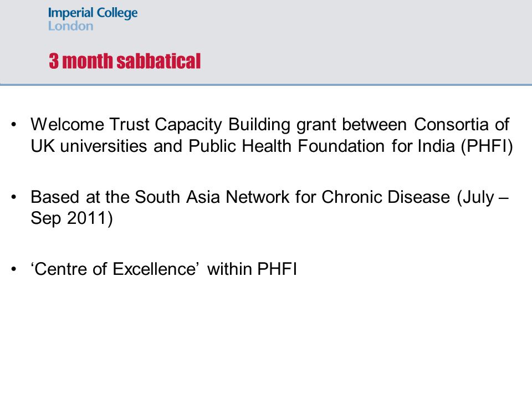This screenshot has width=532, height=399.
Task: Click the 'Centre of Excellence' quoted phrase
Action: point(115,269)
